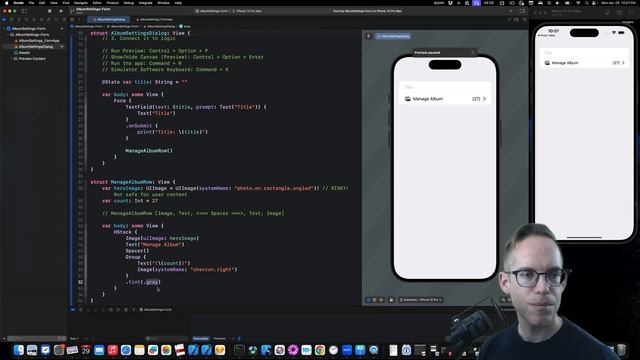
Task: Open the Debug menu
Action: (x=129, y=3)
